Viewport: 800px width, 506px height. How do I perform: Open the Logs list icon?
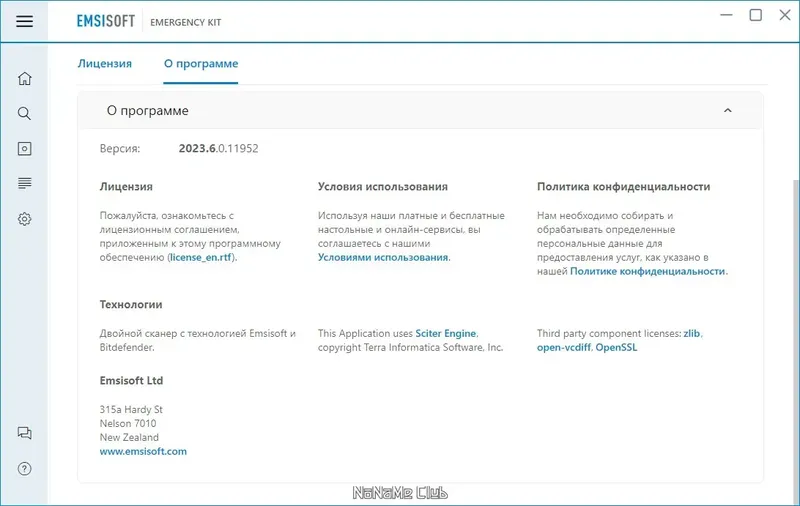[x=25, y=183]
